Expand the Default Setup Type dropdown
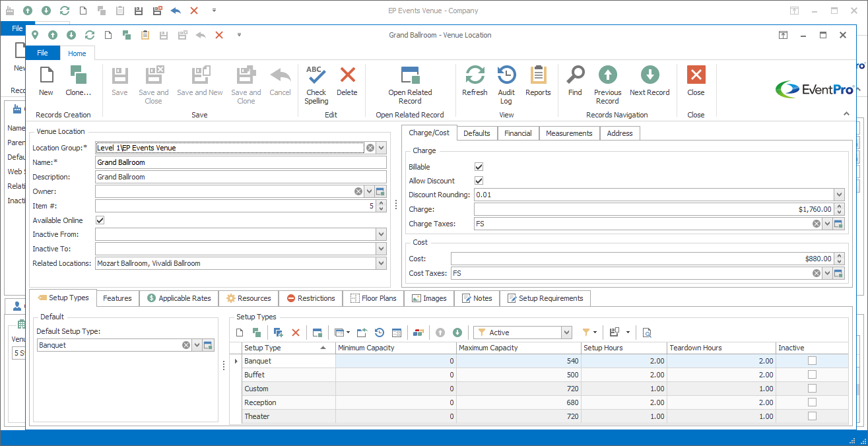 [197, 345]
